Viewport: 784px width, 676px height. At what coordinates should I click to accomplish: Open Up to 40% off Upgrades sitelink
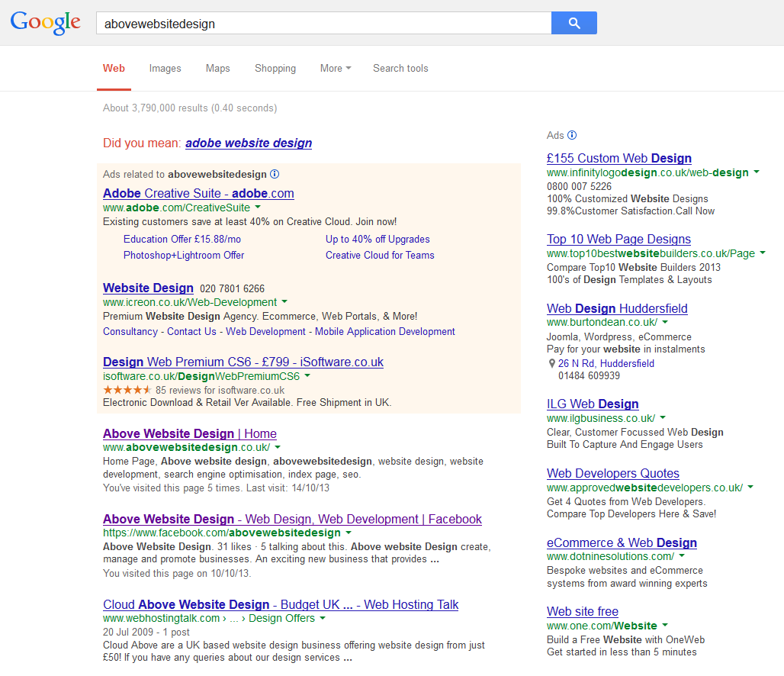click(x=378, y=239)
